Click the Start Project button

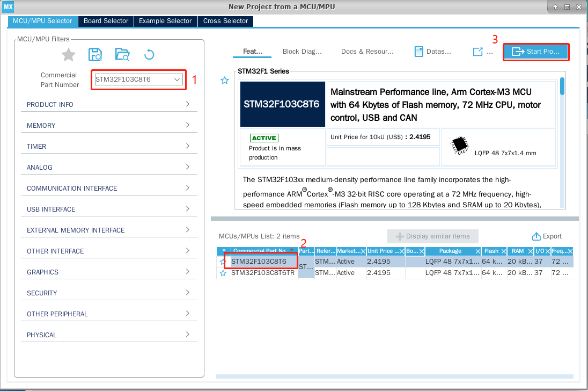(x=536, y=52)
